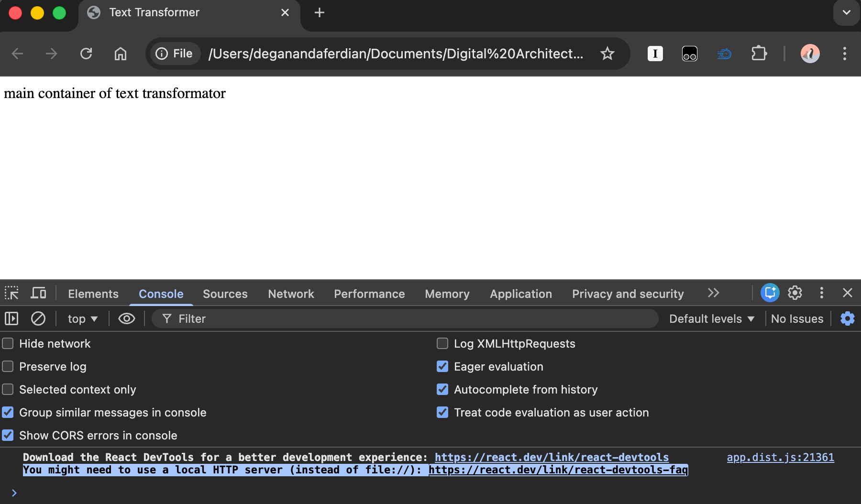Click the inspect element picker icon
The image size is (861, 504).
coord(11,293)
